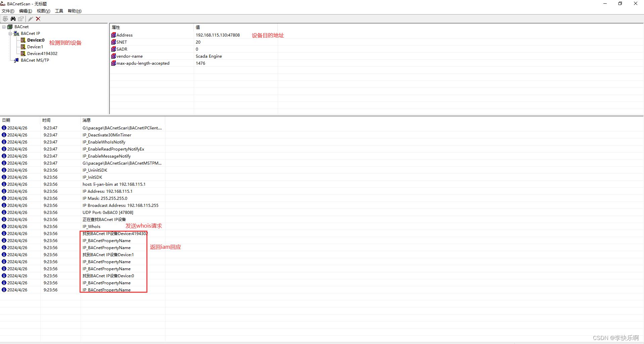The image size is (644, 344).
Task: Select the SNET value 20
Action: 198,42
